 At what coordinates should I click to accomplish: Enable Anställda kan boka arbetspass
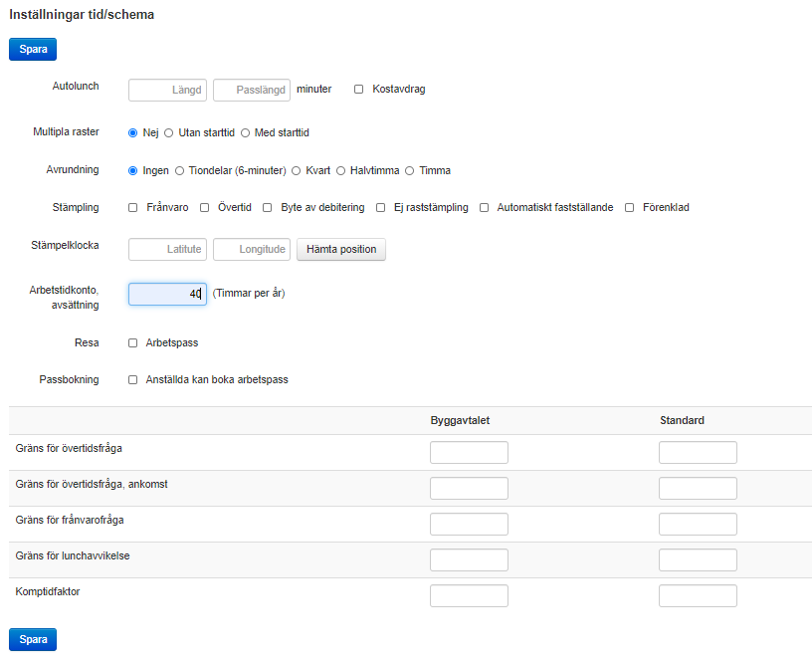tap(133, 379)
